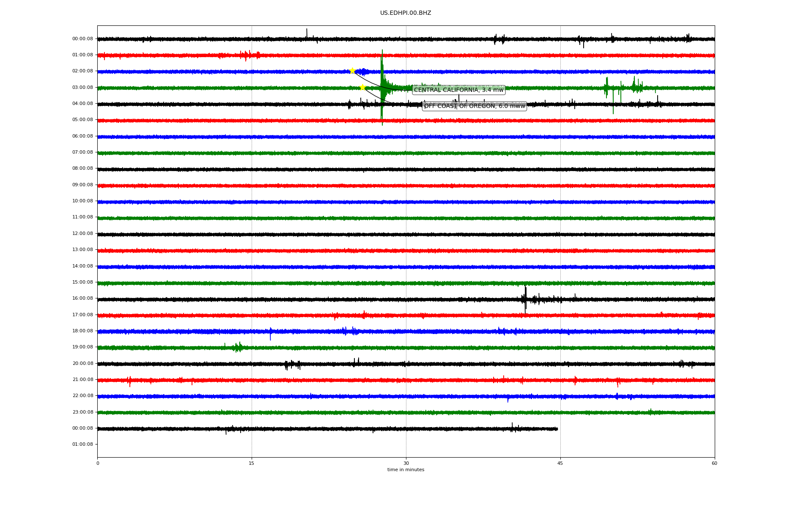Click the x-axis tick label 60

(714, 463)
